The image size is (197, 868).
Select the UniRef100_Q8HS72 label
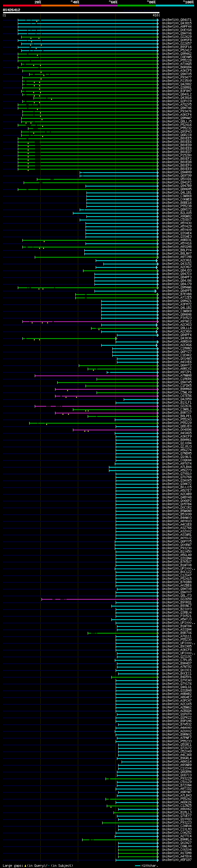pyautogui.click(x=176, y=210)
